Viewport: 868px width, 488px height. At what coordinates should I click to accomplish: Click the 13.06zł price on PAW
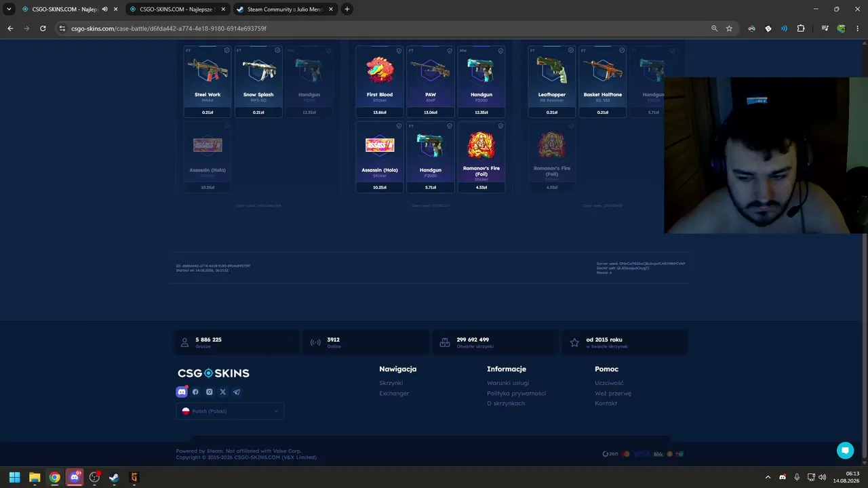(431, 113)
